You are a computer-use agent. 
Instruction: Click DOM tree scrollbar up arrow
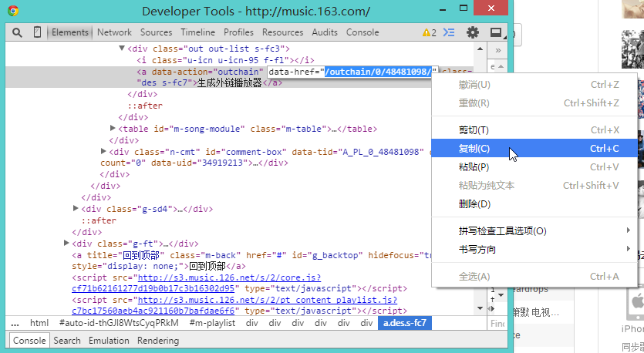coord(480,49)
